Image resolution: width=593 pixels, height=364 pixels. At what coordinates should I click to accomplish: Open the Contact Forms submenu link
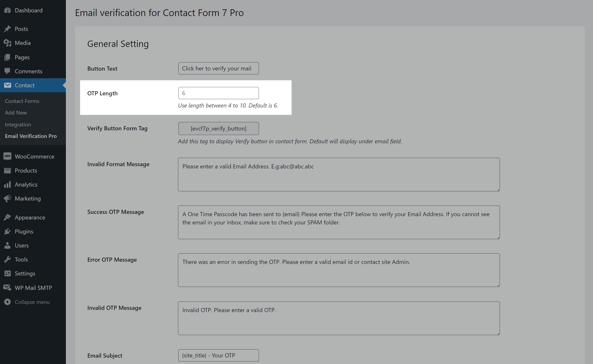coord(22,101)
